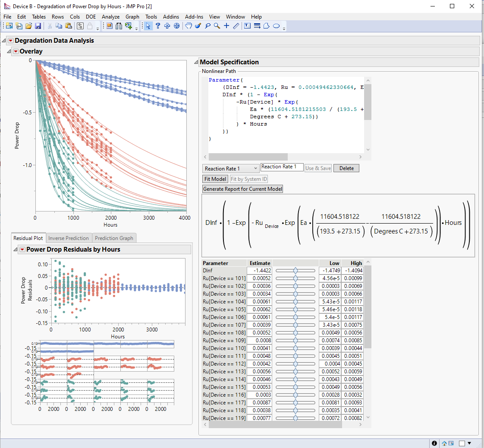Image resolution: width=484 pixels, height=448 pixels.
Task: Activate the Brush tool
Action: point(198,26)
